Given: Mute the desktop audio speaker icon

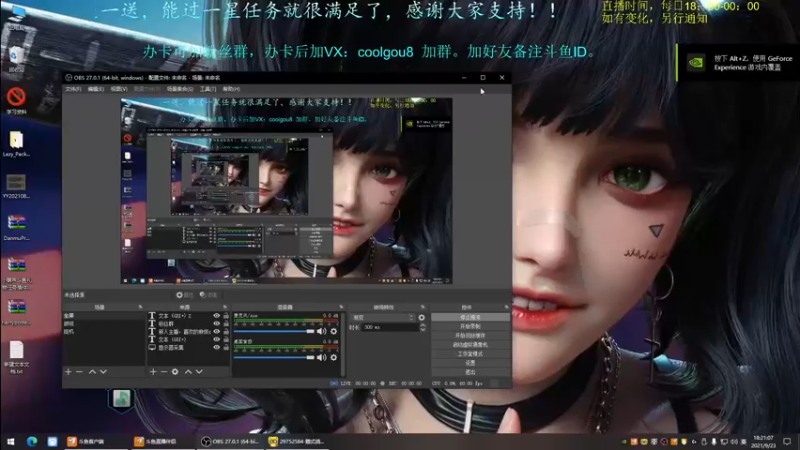Looking at the screenshot, I should (x=321, y=358).
